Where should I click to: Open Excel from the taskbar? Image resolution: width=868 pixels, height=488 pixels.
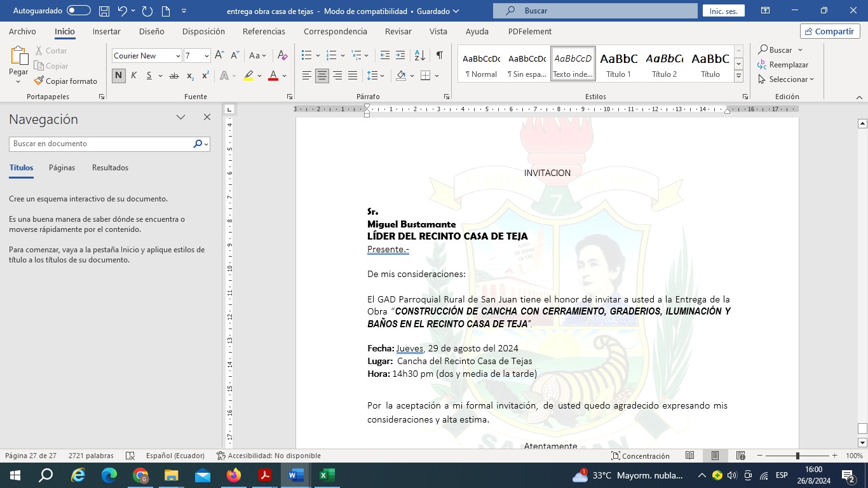pos(327,475)
